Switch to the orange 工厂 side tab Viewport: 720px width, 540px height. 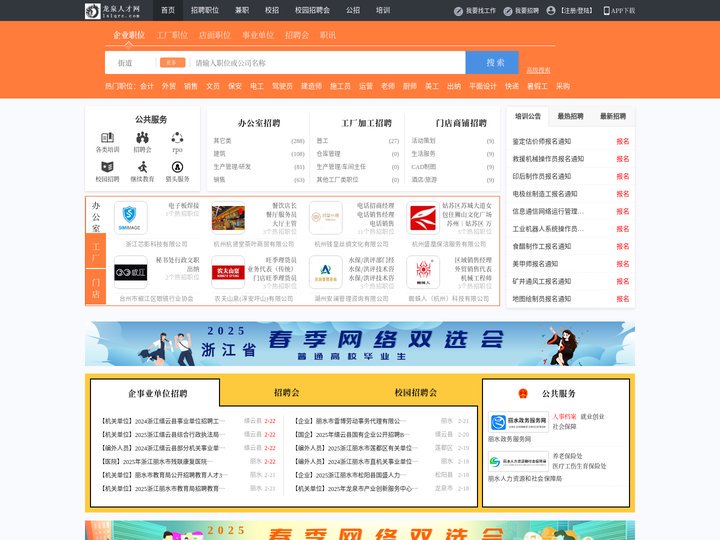tap(96, 251)
